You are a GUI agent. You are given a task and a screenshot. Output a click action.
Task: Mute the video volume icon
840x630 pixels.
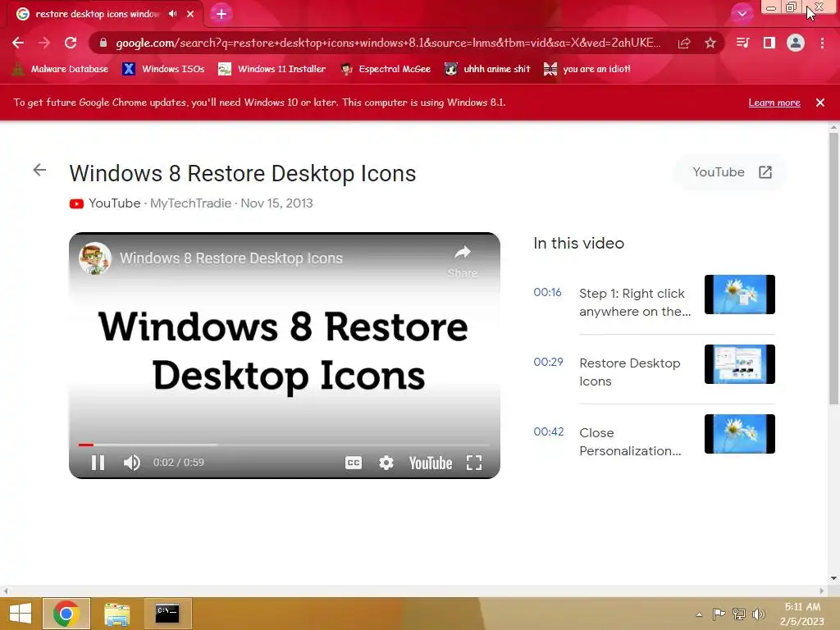(132, 463)
